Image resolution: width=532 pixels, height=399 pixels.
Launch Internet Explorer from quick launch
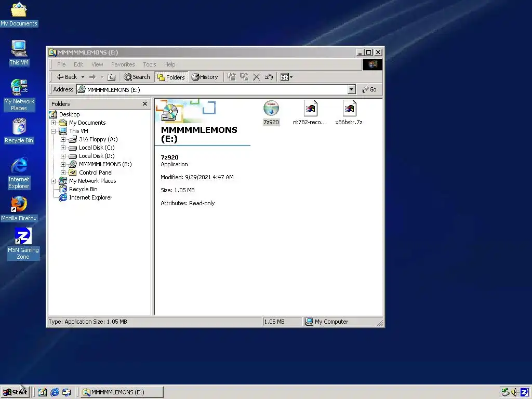click(x=55, y=392)
